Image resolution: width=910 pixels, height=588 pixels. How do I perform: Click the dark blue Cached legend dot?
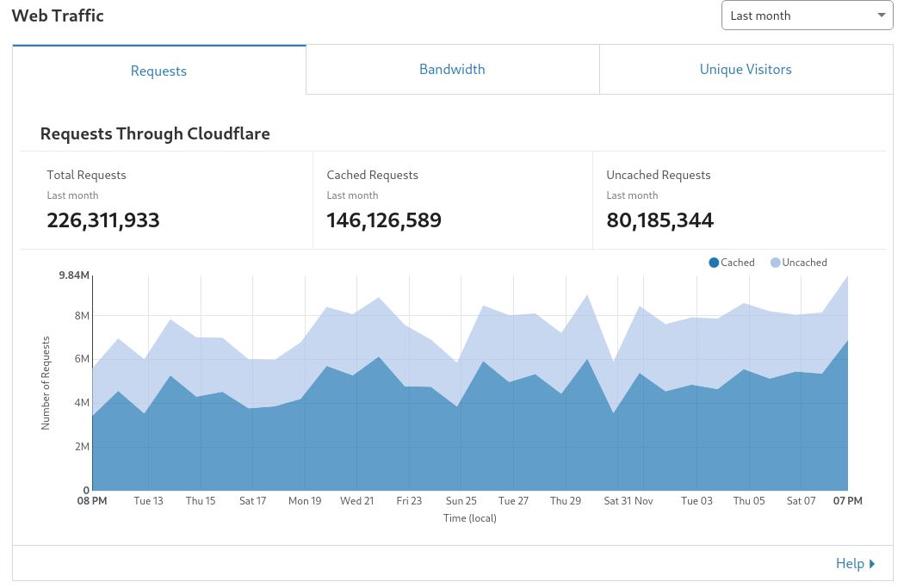pos(714,263)
